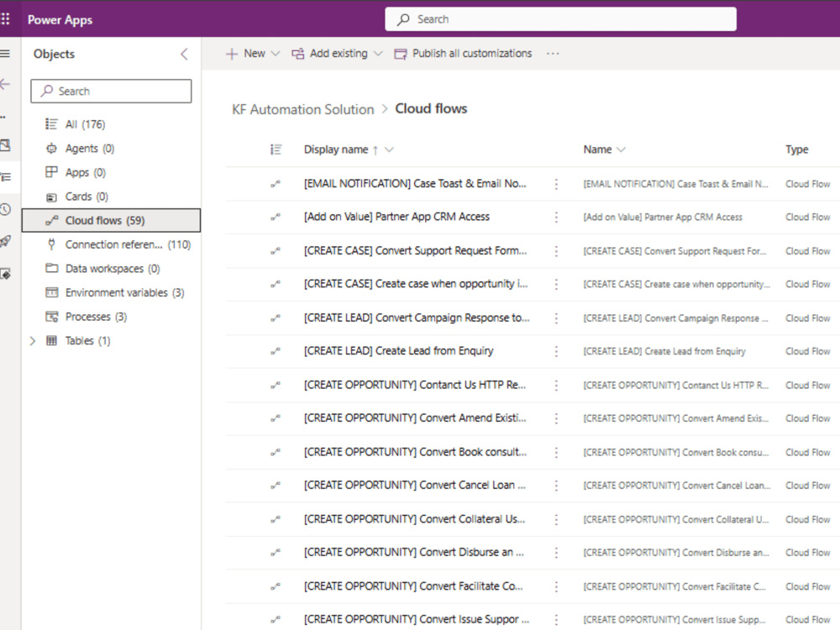Open [EMAIL NOTIFICATION] Case Toast flow

point(415,184)
